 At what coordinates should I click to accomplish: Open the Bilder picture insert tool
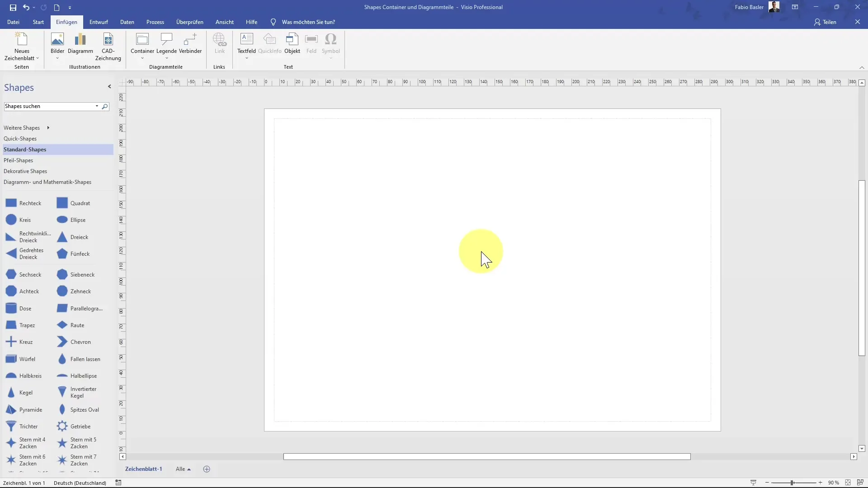(x=57, y=47)
